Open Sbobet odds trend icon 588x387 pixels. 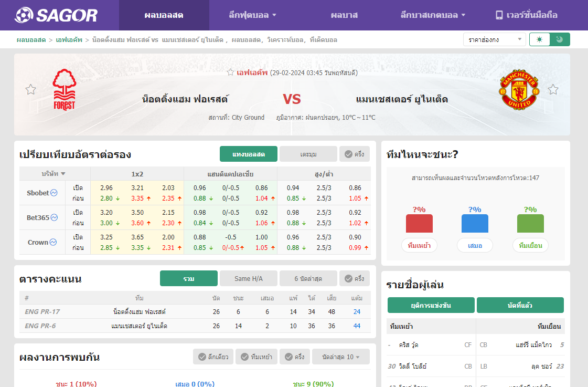54,193
